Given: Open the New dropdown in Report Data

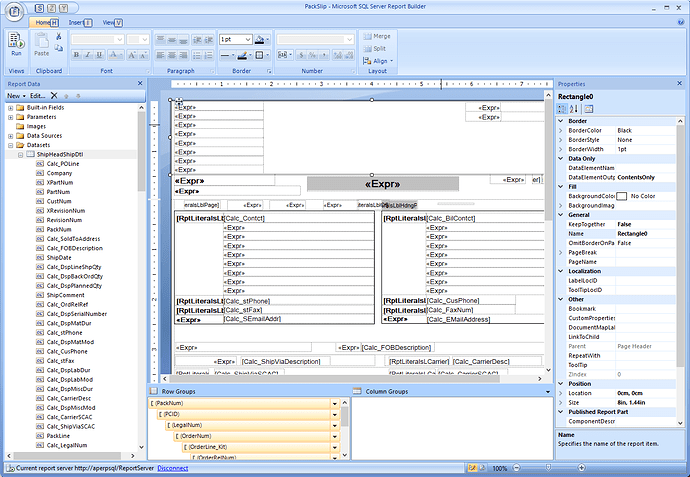Looking at the screenshot, I should pos(16,95).
